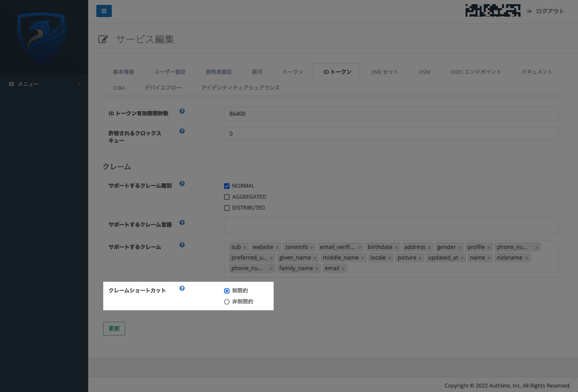This screenshot has width=578, height=392.
Task: Enable the DISTRIBUTED claim type
Action: click(x=227, y=208)
